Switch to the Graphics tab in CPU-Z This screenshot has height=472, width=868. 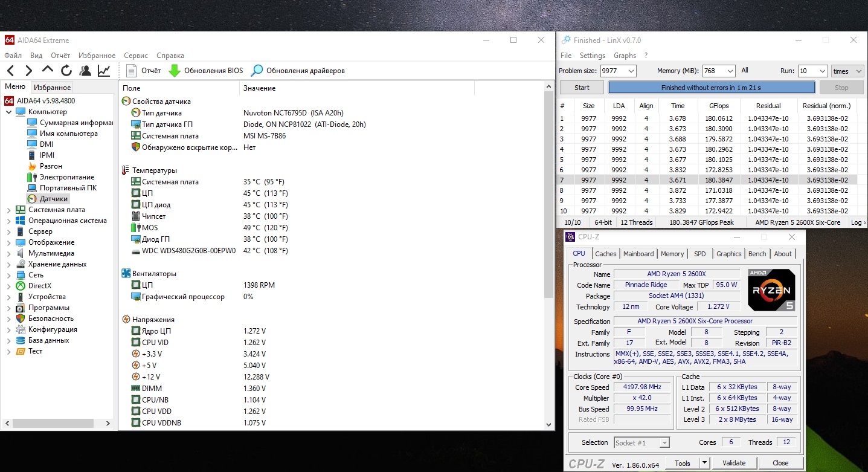click(x=728, y=254)
